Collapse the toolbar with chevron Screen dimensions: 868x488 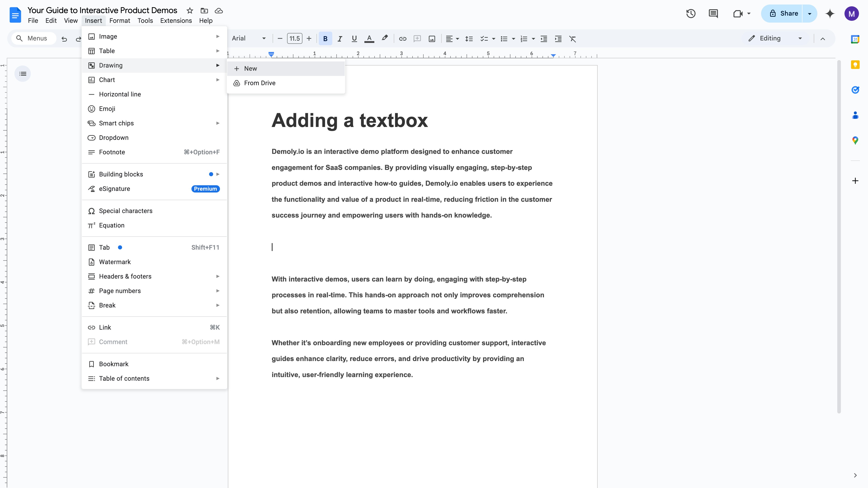[823, 39]
